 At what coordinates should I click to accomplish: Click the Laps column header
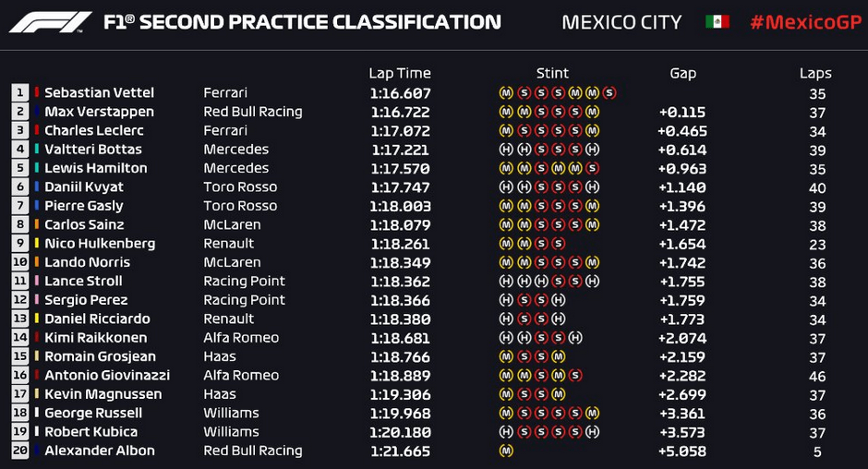(815, 74)
